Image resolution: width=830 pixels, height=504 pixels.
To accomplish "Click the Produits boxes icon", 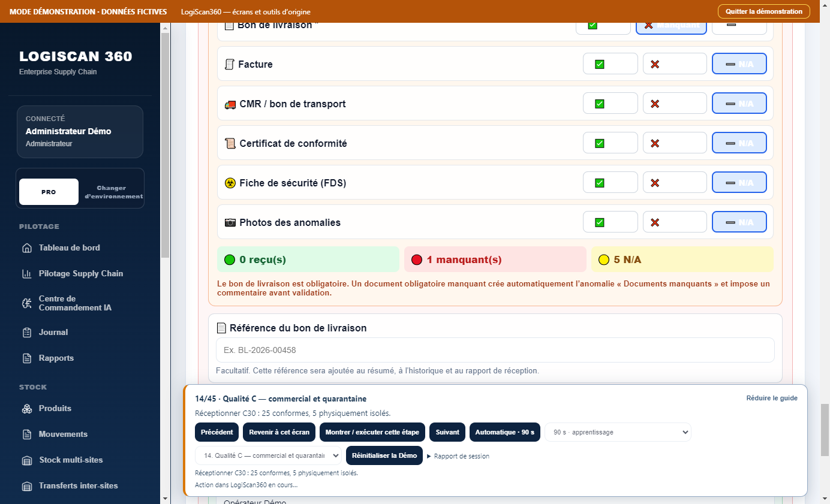I will pyautogui.click(x=26, y=409).
